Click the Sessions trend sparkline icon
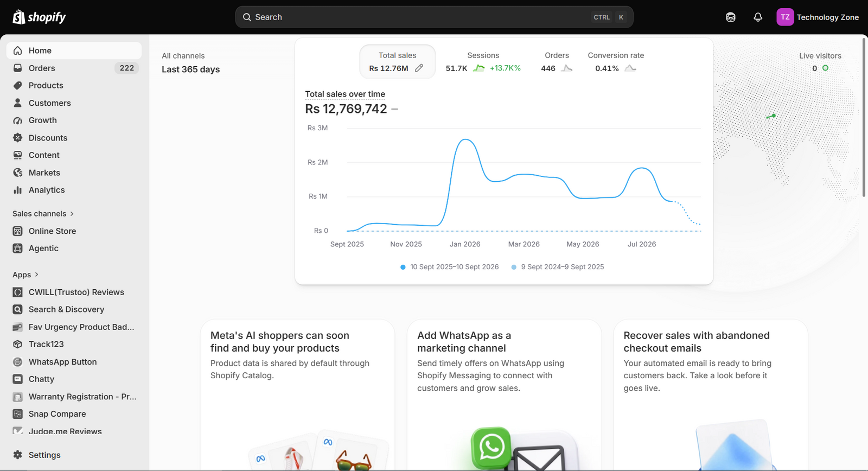Viewport: 868px width, 471px height. (x=478, y=68)
